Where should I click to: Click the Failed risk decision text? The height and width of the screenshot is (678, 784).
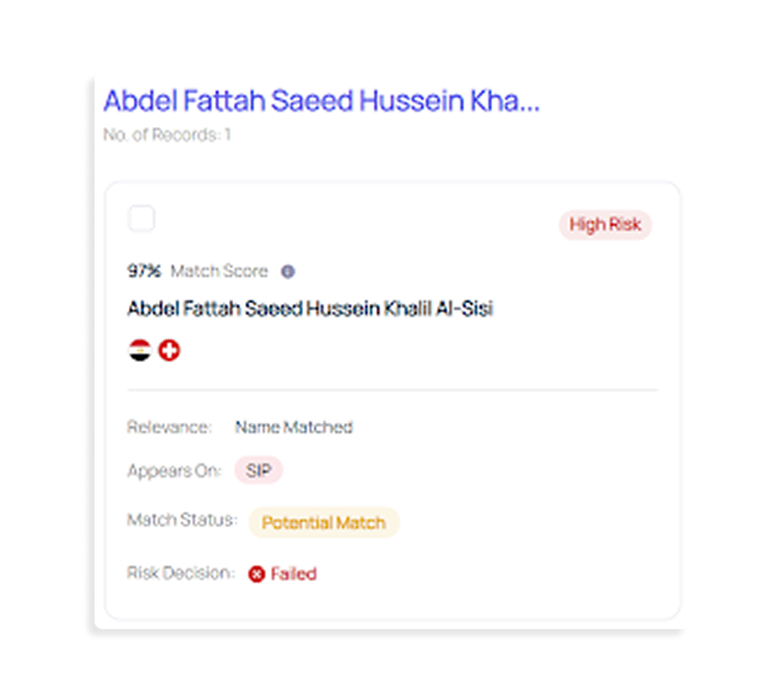(293, 574)
